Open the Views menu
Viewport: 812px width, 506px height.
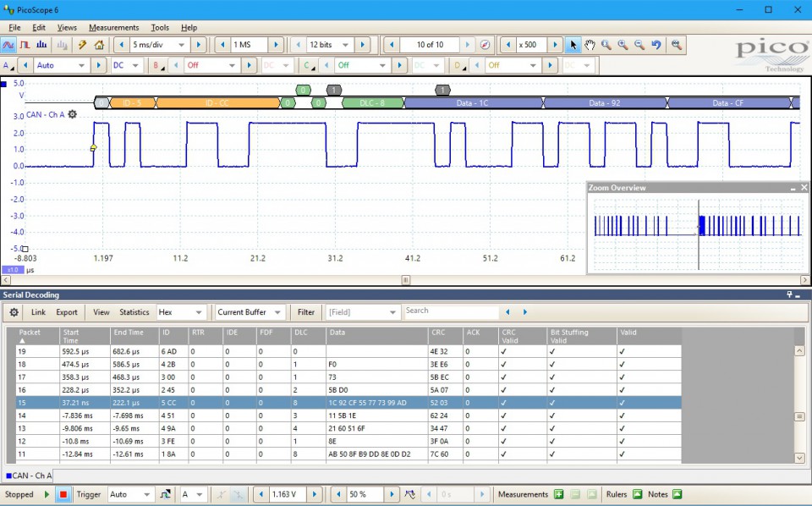point(67,27)
